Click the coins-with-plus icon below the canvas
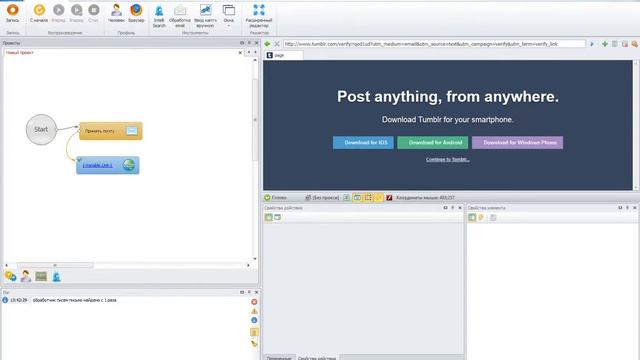The width and height of the screenshot is (640, 360). pos(11,276)
